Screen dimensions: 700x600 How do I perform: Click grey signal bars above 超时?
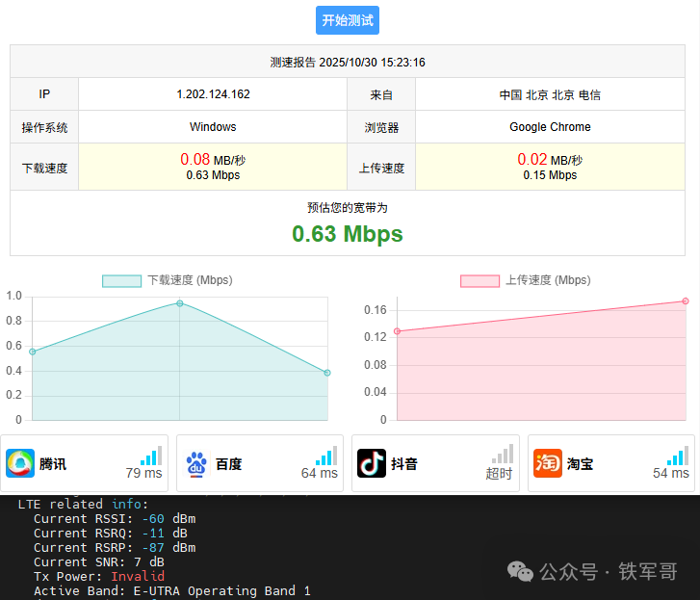(502, 456)
